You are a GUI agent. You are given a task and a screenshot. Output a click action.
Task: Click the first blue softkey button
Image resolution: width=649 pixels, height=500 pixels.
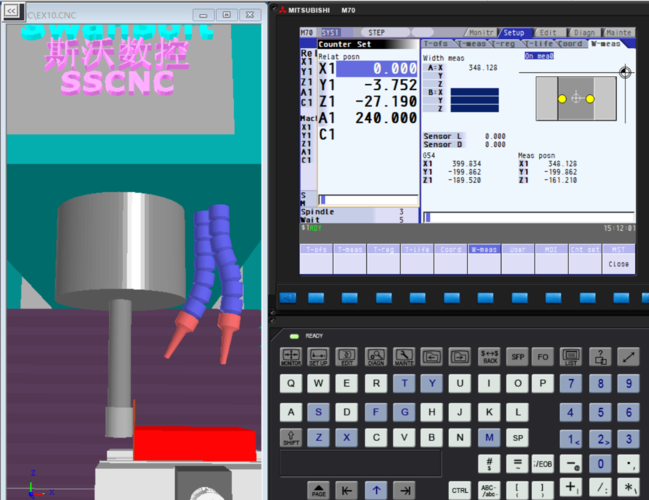click(288, 298)
